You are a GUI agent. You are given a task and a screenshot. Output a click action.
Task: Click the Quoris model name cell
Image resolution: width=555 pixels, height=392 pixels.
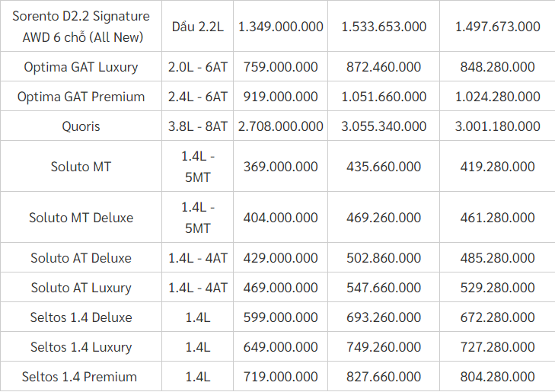81,126
